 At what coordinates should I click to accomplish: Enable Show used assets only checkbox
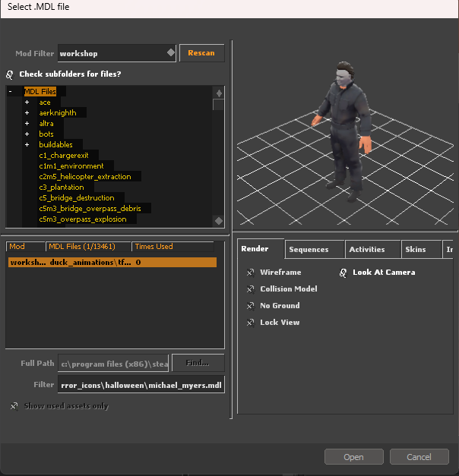[14, 406]
